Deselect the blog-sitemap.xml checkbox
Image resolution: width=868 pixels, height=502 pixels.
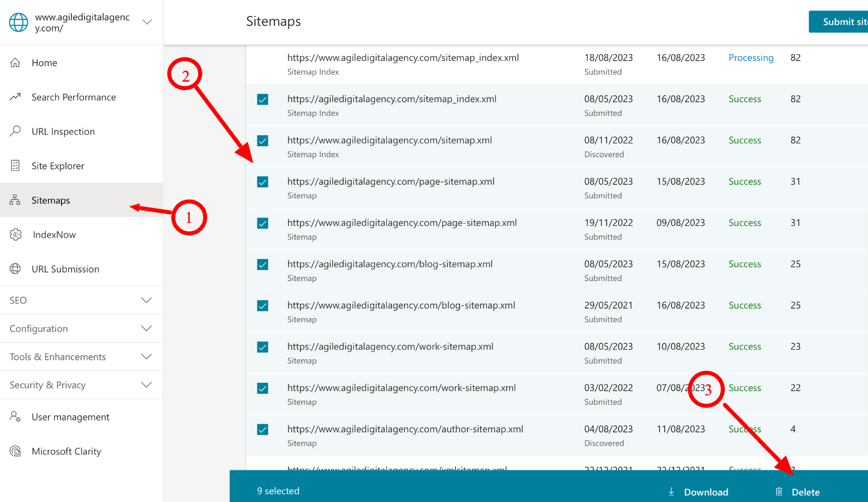[262, 264]
